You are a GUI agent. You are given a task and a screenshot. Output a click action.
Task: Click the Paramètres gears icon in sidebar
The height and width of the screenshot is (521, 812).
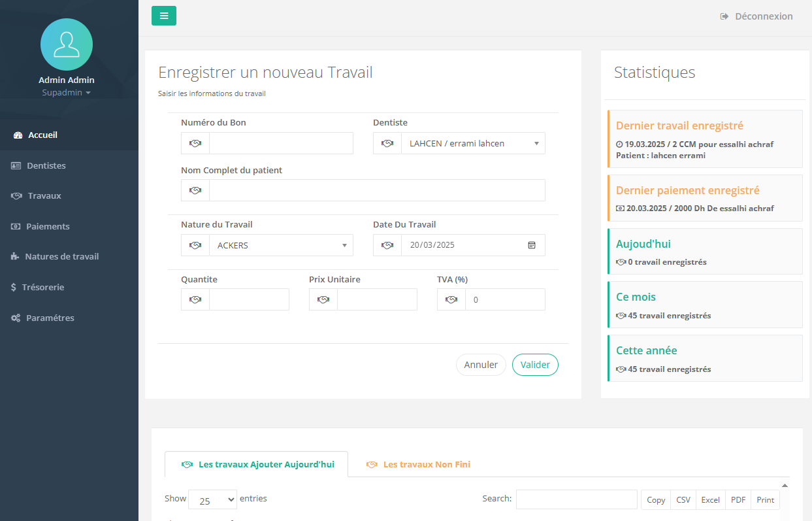16,318
